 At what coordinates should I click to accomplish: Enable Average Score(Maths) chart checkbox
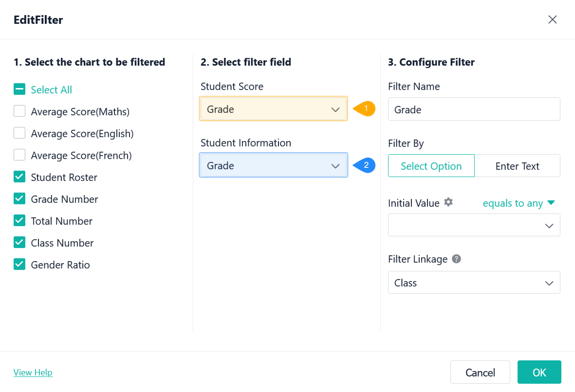(x=20, y=111)
